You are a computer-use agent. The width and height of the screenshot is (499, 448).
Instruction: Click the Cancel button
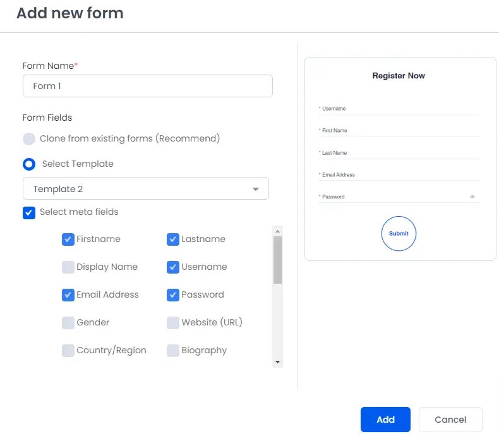tap(450, 420)
